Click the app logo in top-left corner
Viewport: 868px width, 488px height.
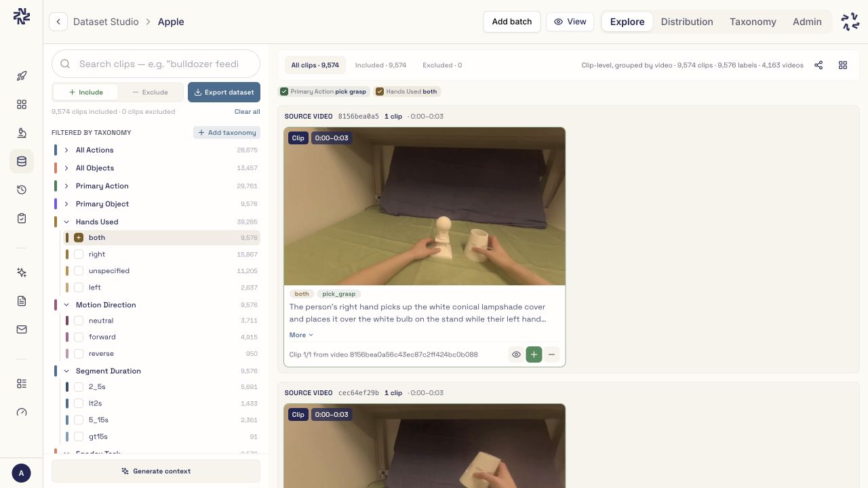(22, 16)
